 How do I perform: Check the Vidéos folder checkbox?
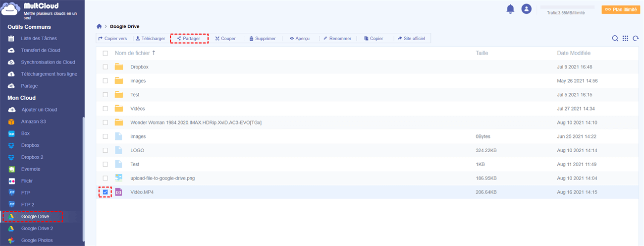point(105,109)
